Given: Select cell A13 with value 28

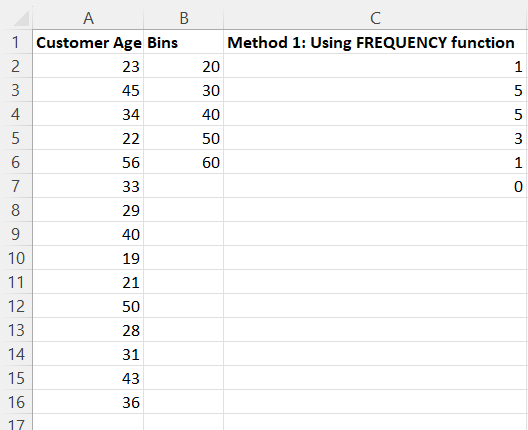Looking at the screenshot, I should (x=88, y=330).
